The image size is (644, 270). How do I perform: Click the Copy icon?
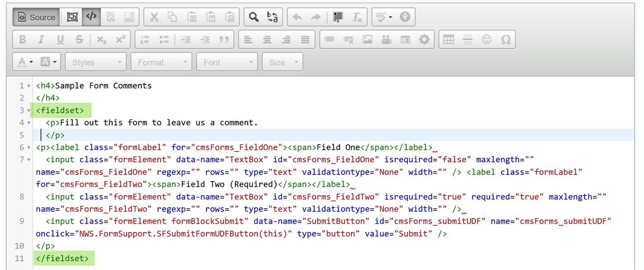point(173,17)
